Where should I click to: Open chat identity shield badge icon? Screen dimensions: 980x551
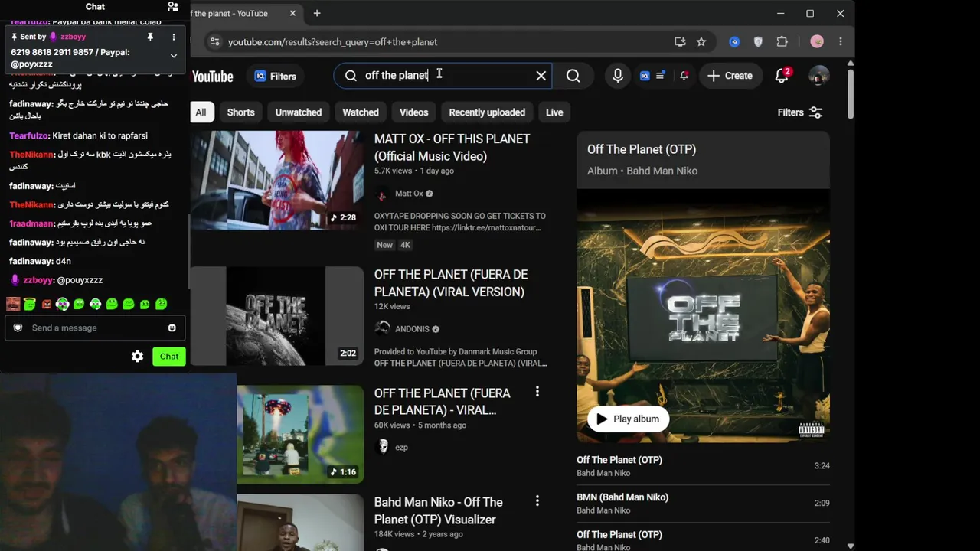point(18,328)
